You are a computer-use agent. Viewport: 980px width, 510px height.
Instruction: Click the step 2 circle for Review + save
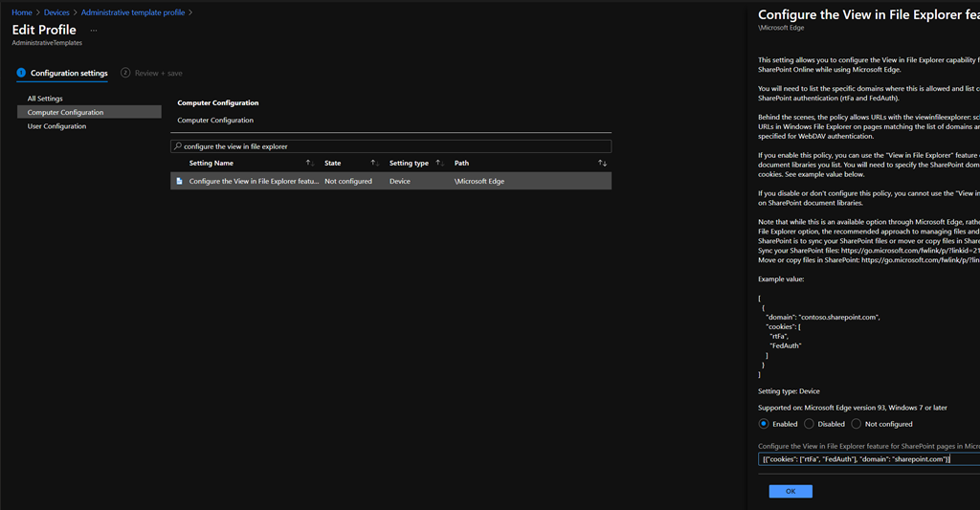click(125, 73)
